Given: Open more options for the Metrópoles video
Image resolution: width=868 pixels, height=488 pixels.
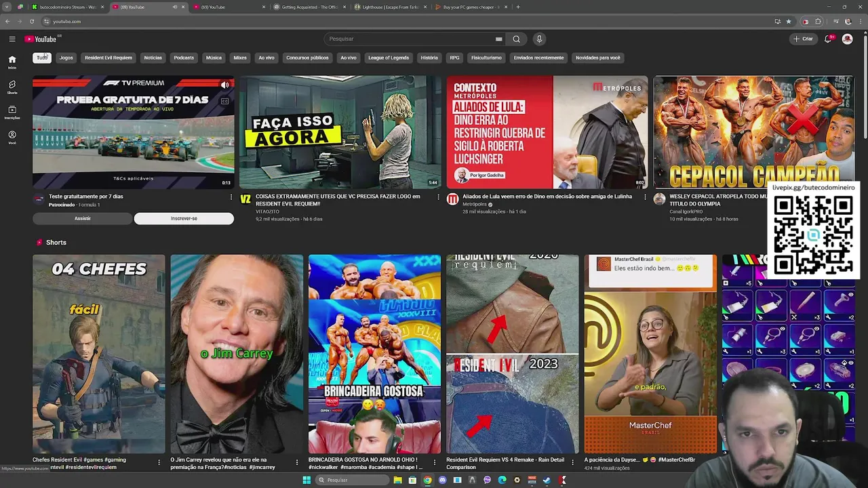Looking at the screenshot, I should pos(645,197).
